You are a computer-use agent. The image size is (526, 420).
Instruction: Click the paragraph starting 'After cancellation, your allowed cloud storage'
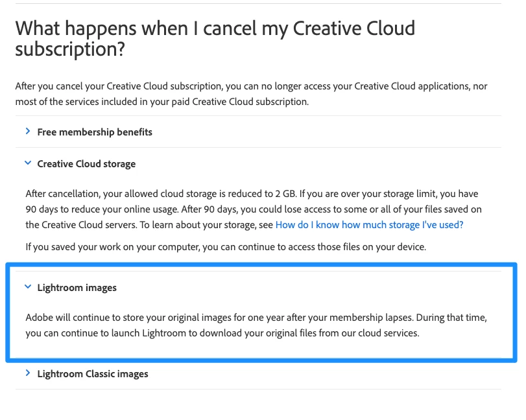[x=254, y=209]
